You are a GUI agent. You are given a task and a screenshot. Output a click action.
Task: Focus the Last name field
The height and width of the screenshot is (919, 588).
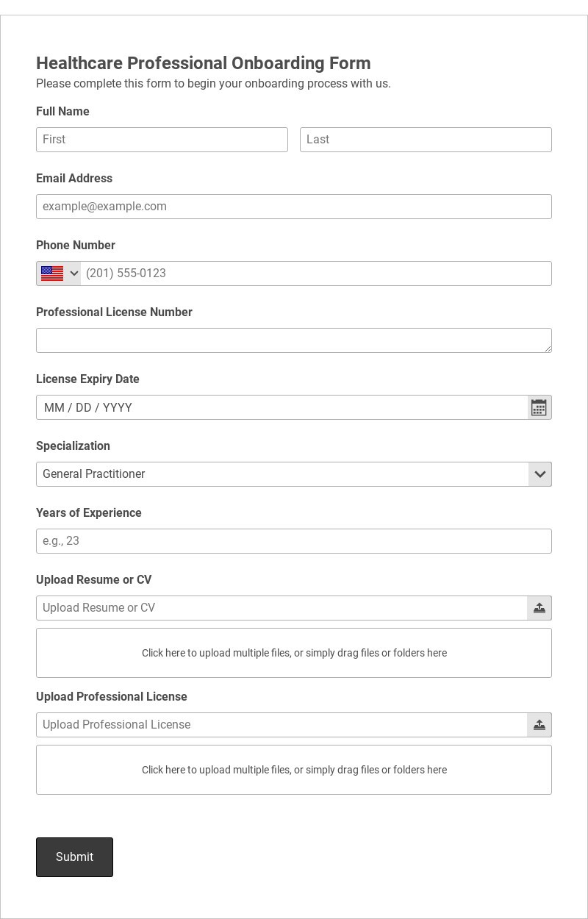coord(426,140)
